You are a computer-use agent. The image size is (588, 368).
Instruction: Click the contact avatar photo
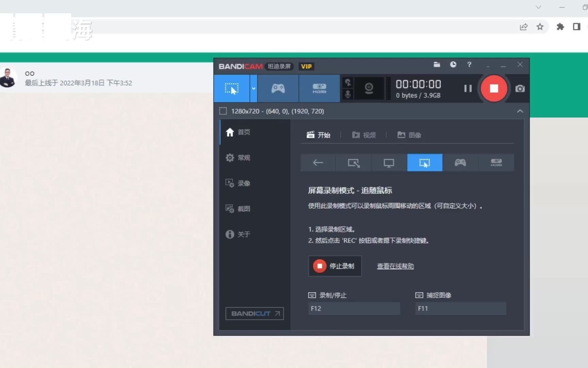[x=8, y=78]
